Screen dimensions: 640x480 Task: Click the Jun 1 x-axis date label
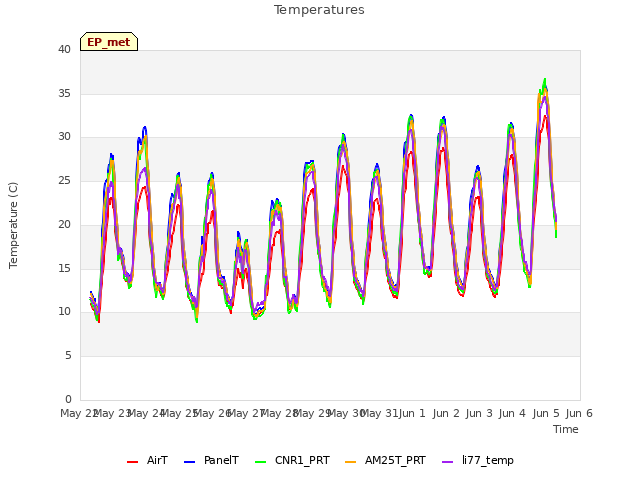[412, 413]
